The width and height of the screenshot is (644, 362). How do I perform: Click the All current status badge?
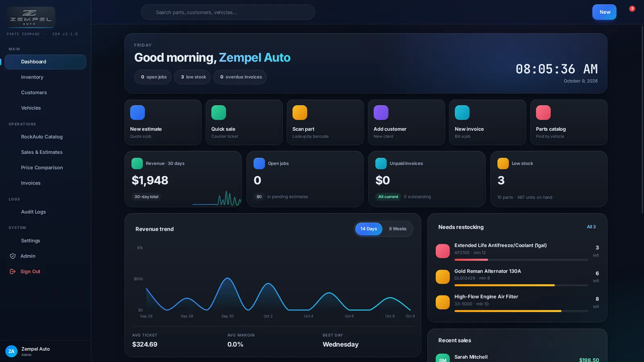[388, 197]
